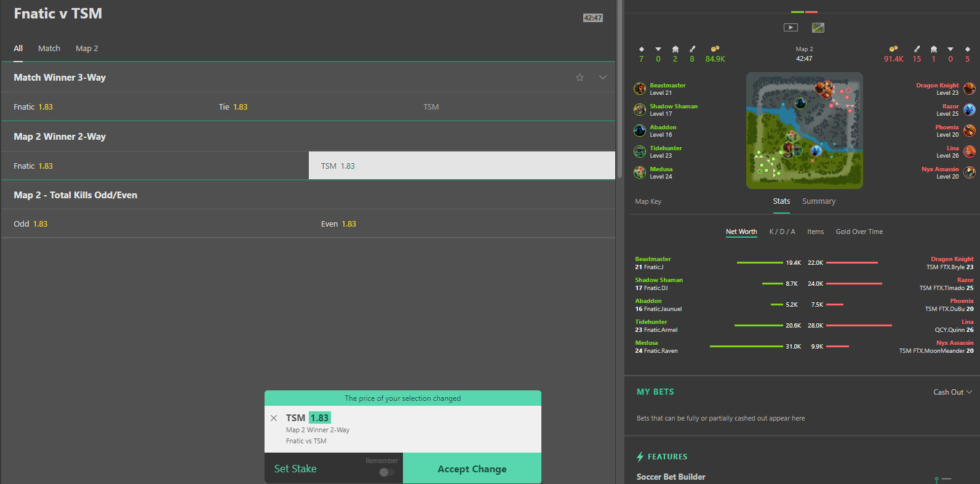The image size is (980, 484).
Task: Click the Beastmaster hero portrait
Action: tap(640, 89)
